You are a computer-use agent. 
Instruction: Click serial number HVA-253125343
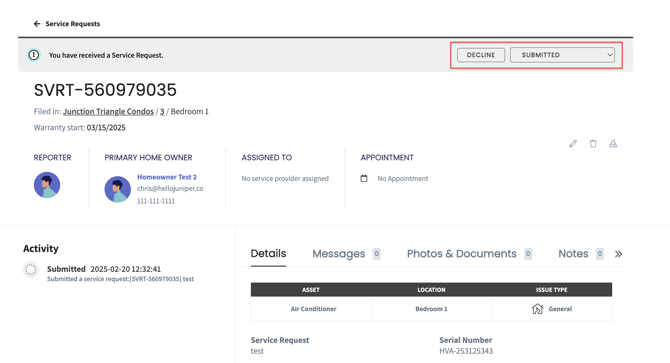click(x=466, y=351)
